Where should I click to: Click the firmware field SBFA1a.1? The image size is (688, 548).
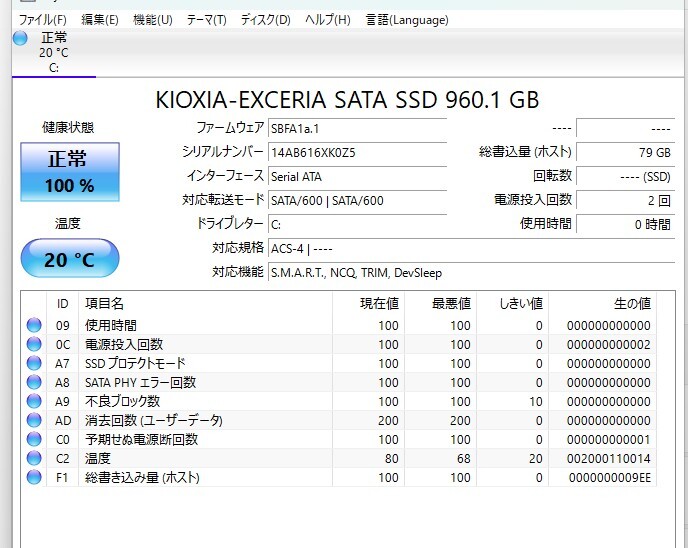click(357, 129)
